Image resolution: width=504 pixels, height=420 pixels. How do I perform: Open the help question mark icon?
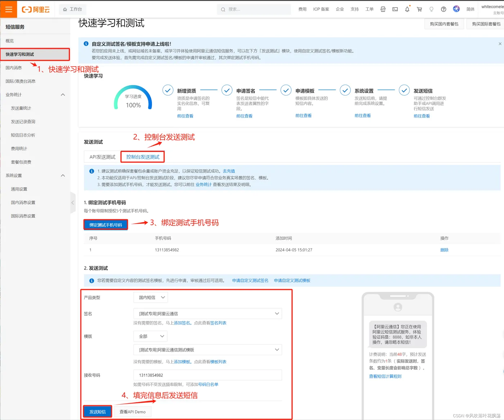pyautogui.click(x=444, y=9)
